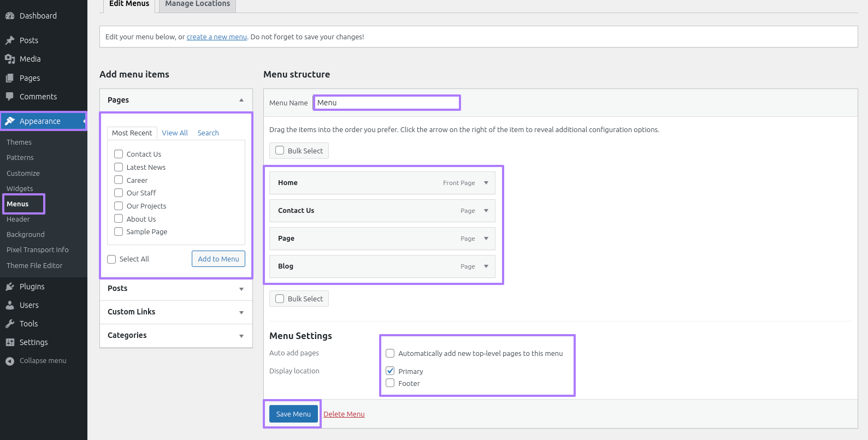Click the Add to Menu button

pyautogui.click(x=219, y=259)
